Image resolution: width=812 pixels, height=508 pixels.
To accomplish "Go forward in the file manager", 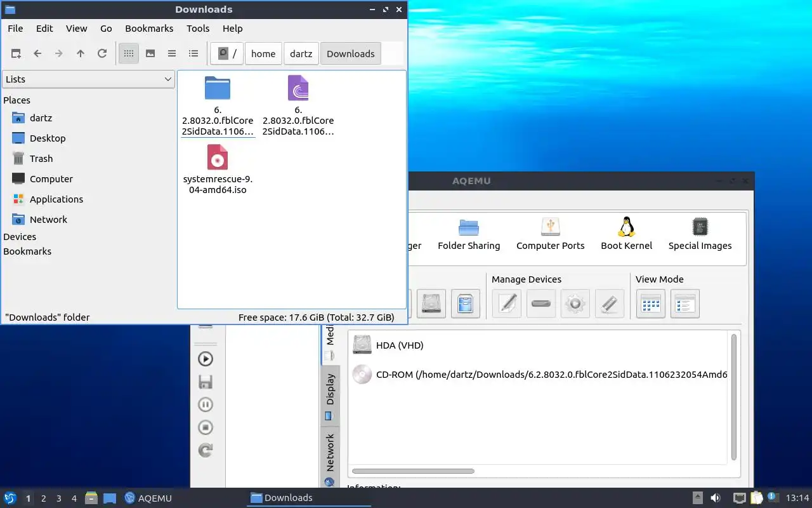I will click(x=59, y=54).
